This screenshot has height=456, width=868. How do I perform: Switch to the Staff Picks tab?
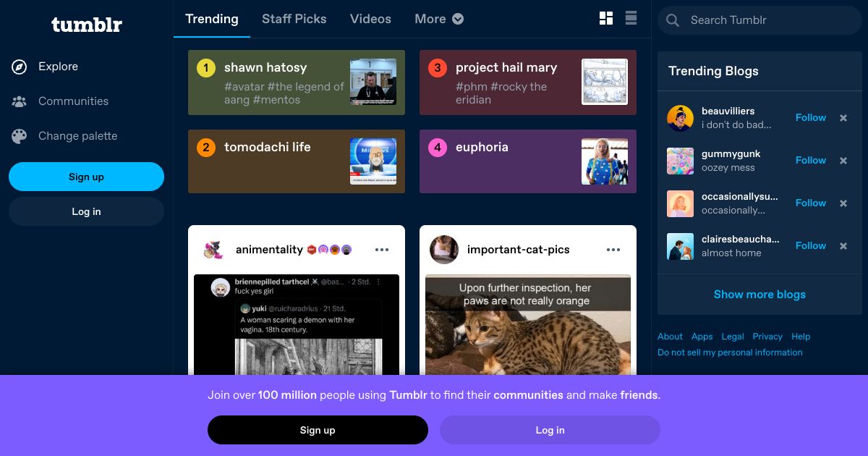294,19
